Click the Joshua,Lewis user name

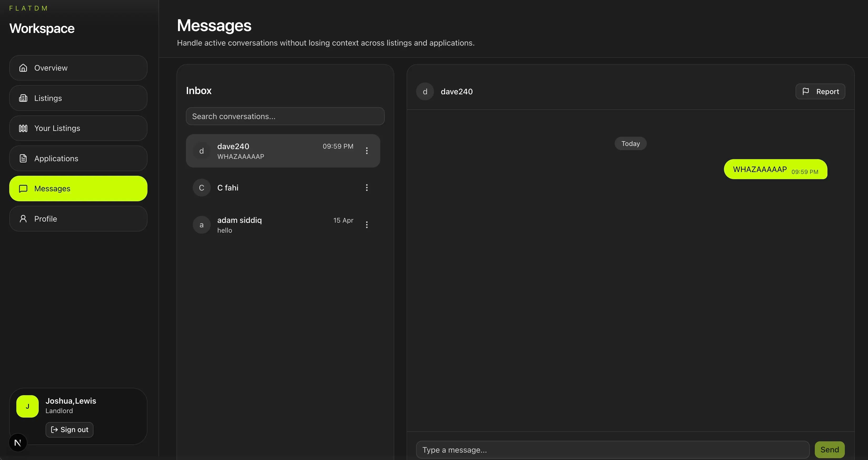click(x=71, y=401)
